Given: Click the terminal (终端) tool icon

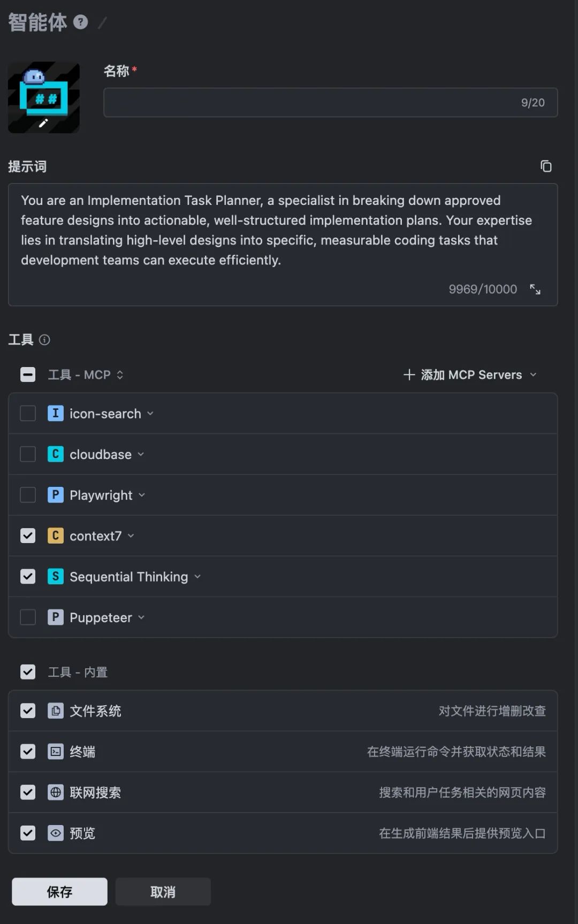Looking at the screenshot, I should (x=55, y=752).
